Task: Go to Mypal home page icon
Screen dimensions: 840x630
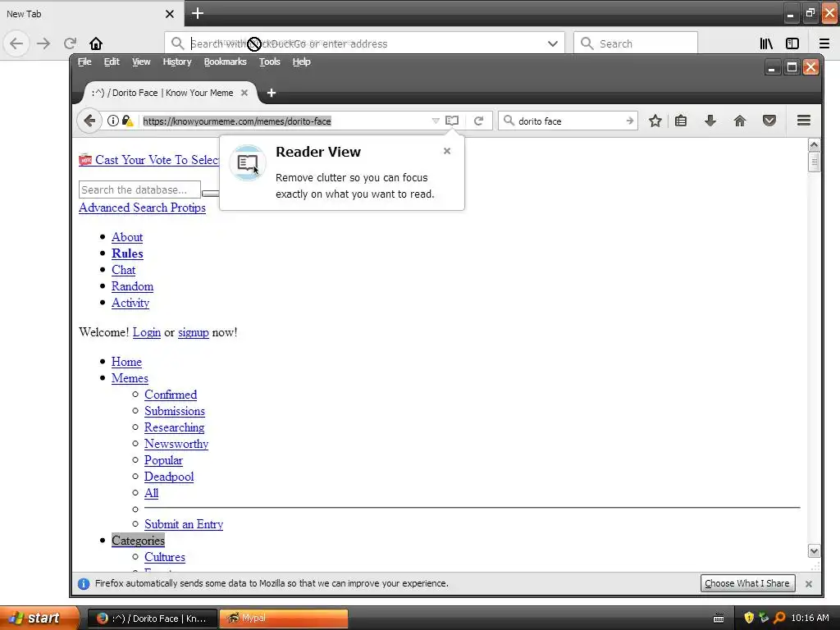Action: point(740,121)
